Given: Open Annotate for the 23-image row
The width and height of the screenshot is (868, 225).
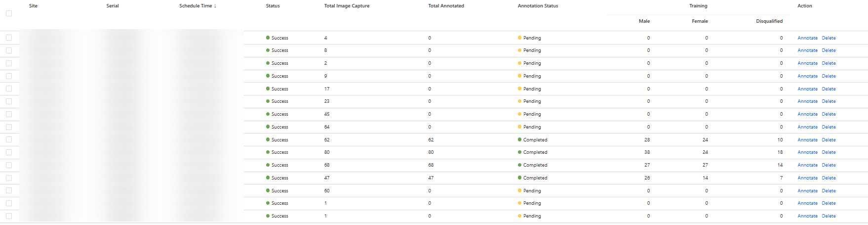Looking at the screenshot, I should click(x=807, y=101).
